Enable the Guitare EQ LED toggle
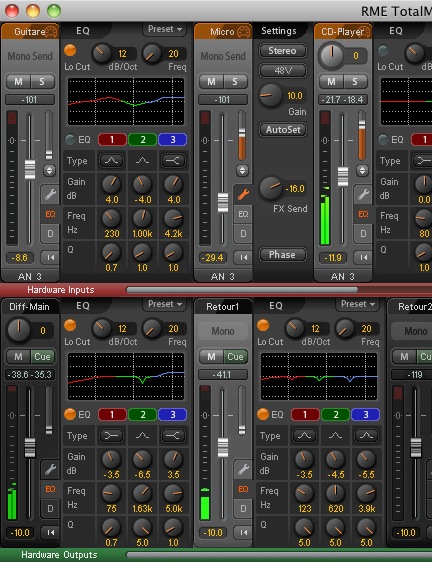 [x=70, y=139]
